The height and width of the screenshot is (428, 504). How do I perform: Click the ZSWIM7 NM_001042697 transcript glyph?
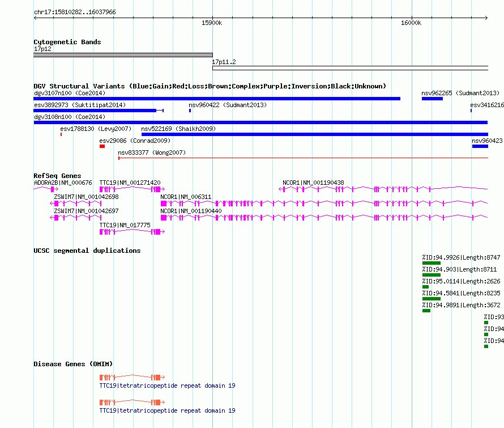[x=76, y=218]
